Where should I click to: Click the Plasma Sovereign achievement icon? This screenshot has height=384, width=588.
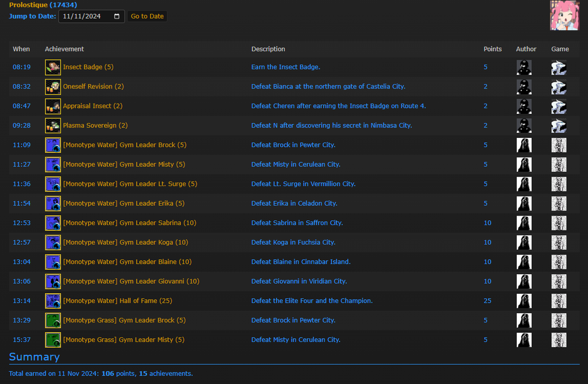[x=53, y=126]
